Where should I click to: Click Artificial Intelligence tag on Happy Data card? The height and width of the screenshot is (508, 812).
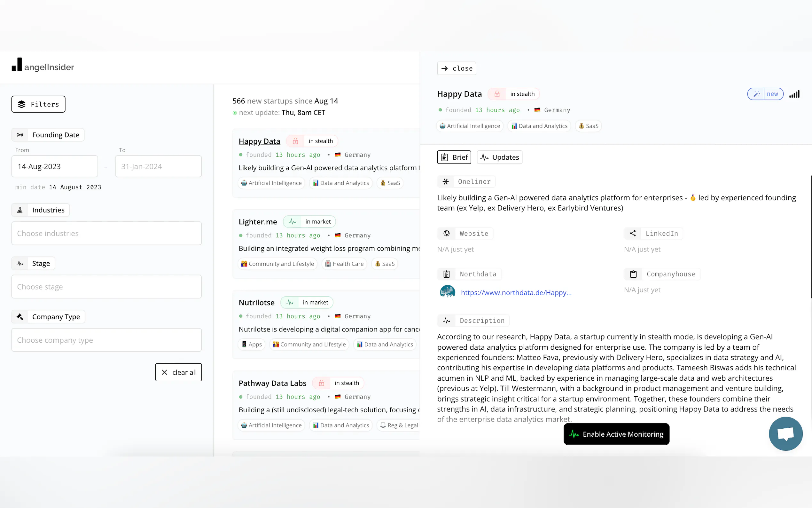pos(271,183)
